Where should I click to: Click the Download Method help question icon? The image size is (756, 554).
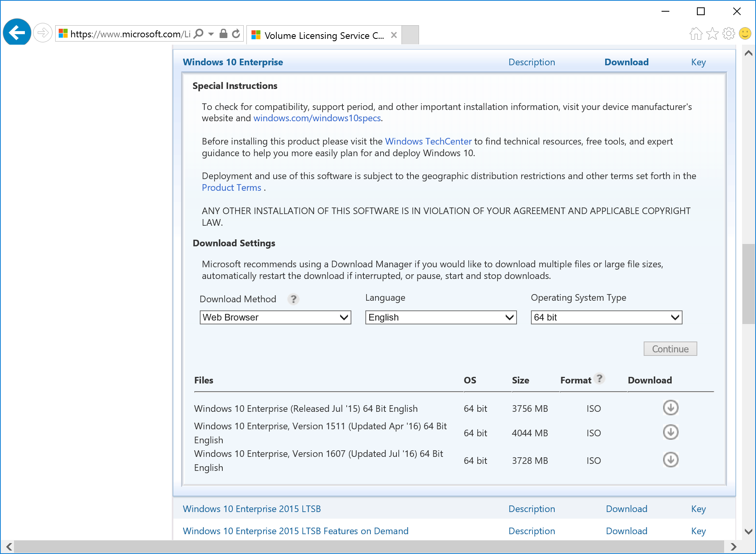click(293, 299)
